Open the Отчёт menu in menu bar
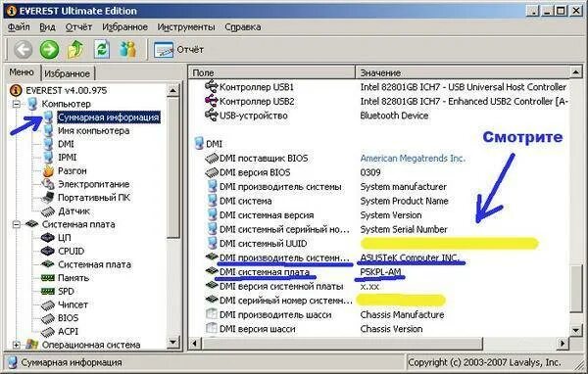Image resolution: width=588 pixels, height=374 pixels. click(78, 27)
